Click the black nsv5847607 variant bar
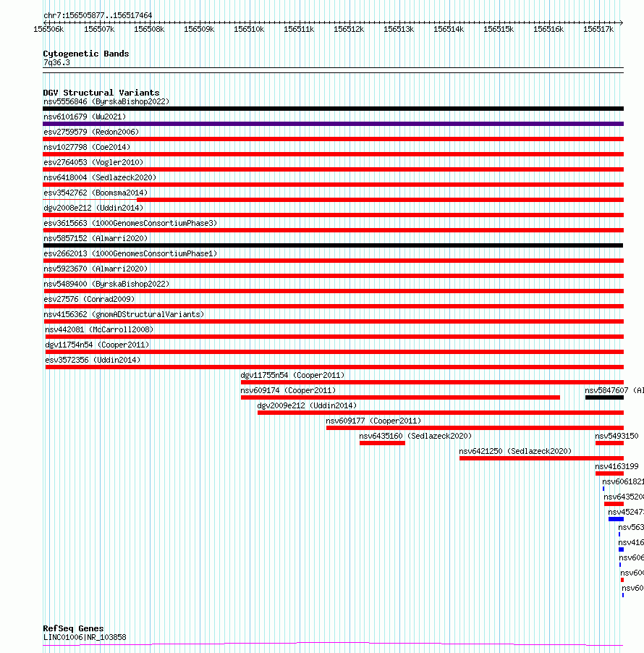Screen dimensions: 644x653 [x=604, y=397]
